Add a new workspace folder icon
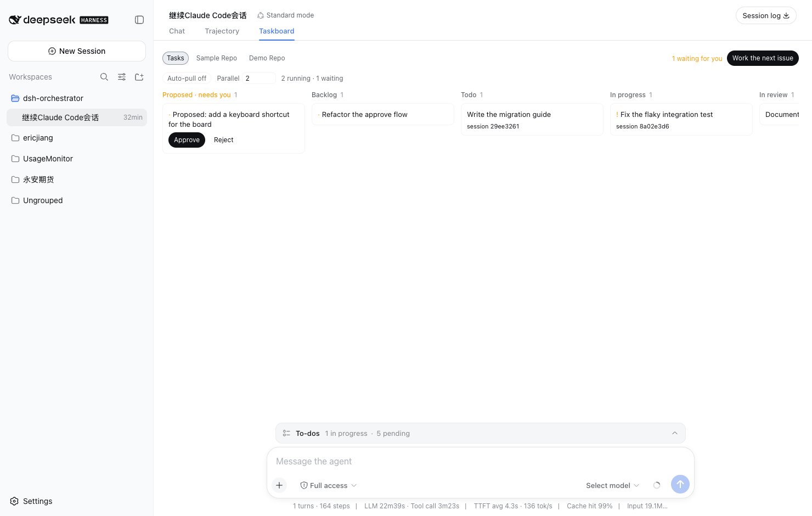 click(139, 77)
